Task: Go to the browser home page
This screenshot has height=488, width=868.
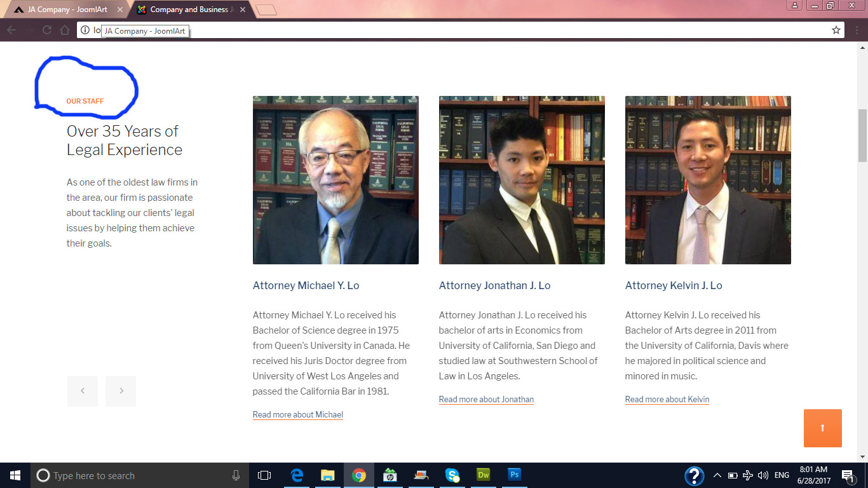Action: (64, 30)
